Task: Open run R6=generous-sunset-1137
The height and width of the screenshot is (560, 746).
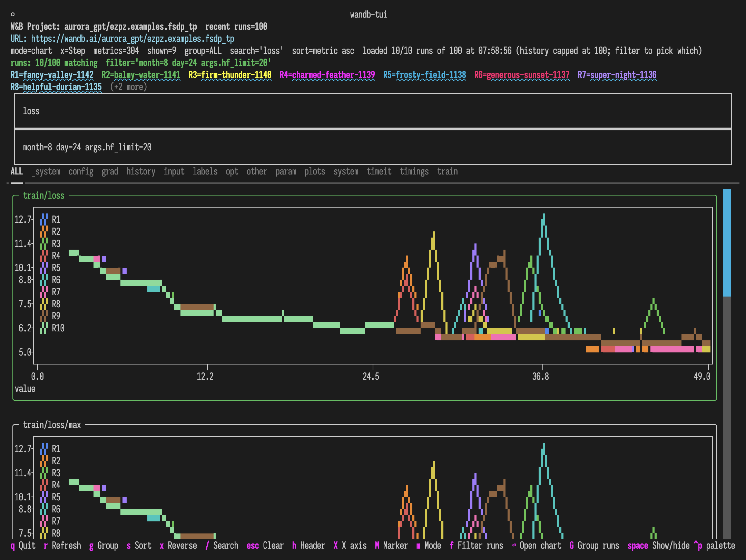Action: (x=522, y=75)
